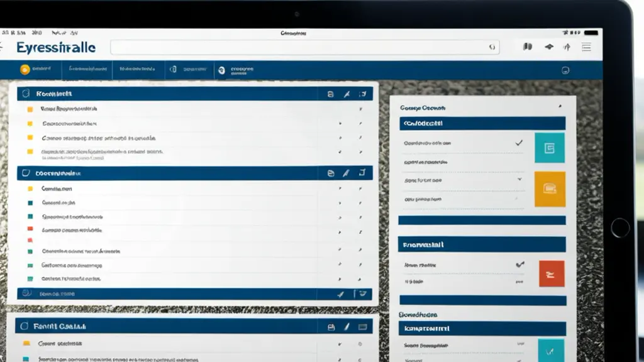Click the save icon in the Fentl Cantal header
Viewport: 644px width, 362px height.
[331, 327]
